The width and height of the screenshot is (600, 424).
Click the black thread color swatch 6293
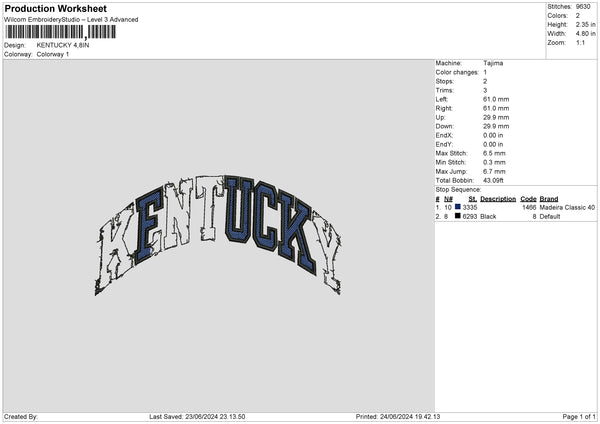pos(458,216)
